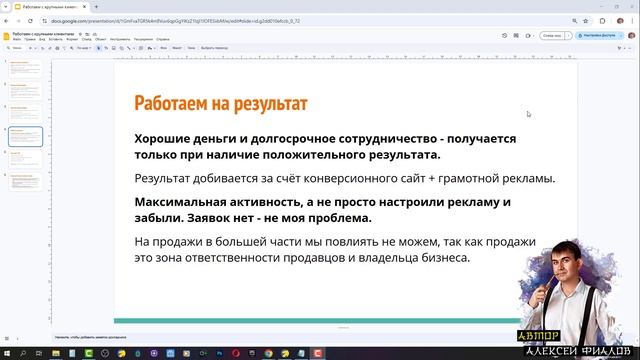Select the Text box tool
This screenshot has height=360, width=640.
coord(107,48)
